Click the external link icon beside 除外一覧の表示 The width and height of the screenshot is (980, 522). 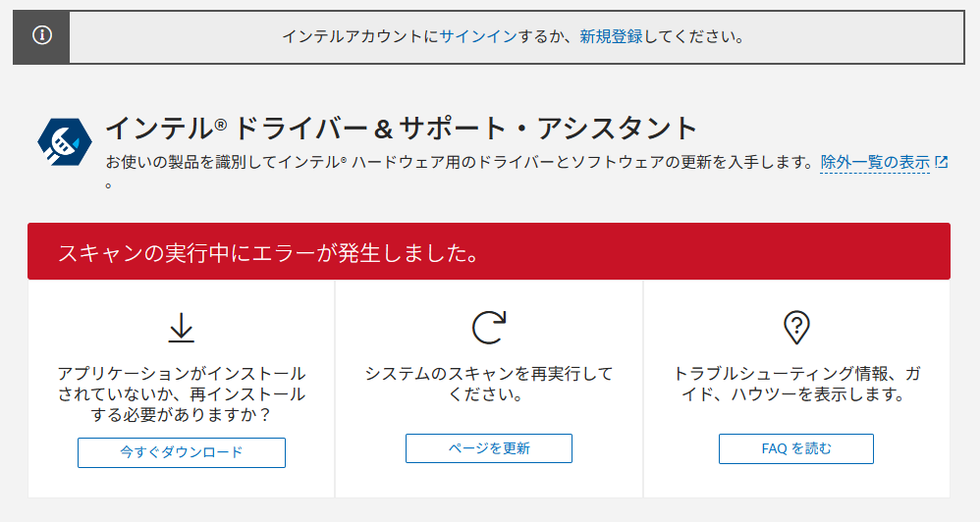pyautogui.click(x=942, y=162)
